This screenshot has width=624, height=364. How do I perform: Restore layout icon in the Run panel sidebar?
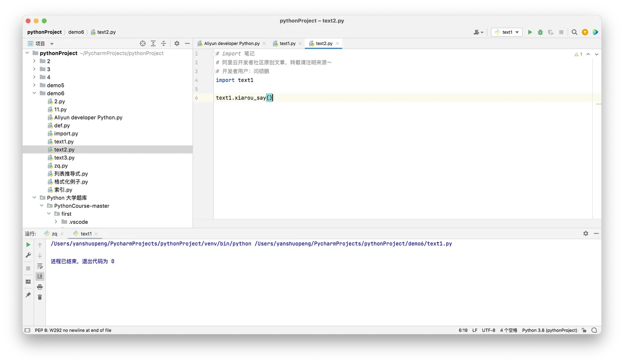point(28,282)
